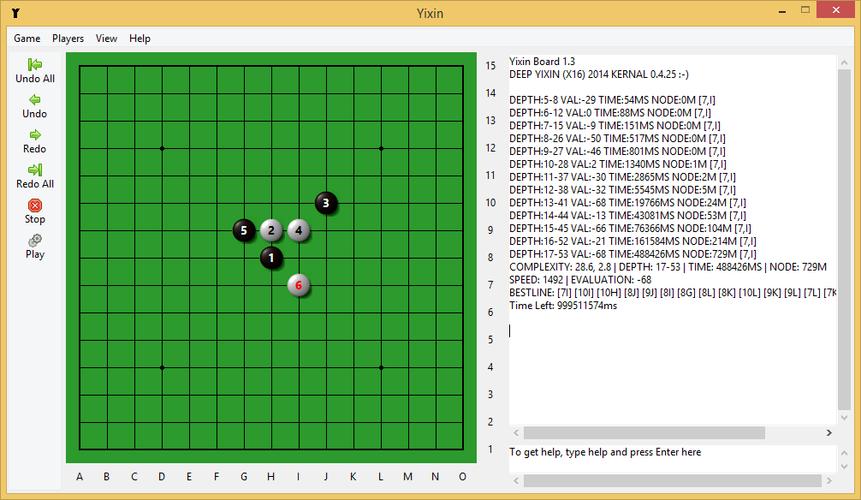The height and width of the screenshot is (500, 861).
Task: Open the Game menu
Action: 27,38
